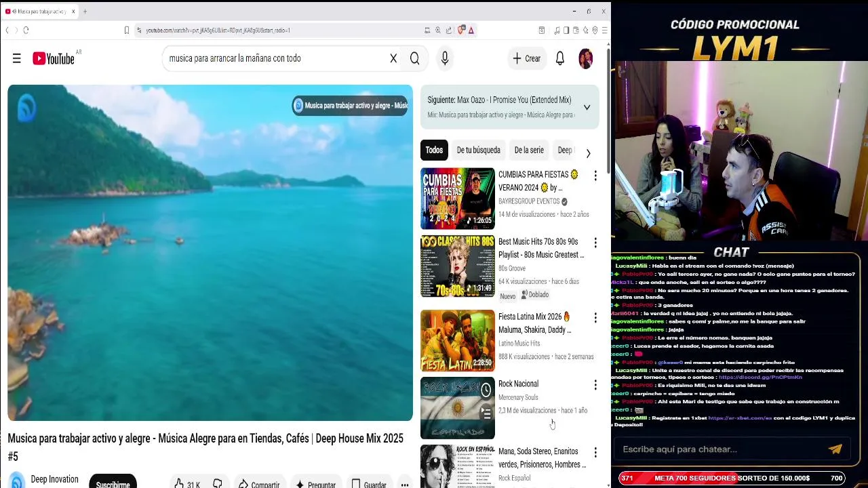Start voice search with microphone icon
The width and height of the screenshot is (868, 488).
445,58
